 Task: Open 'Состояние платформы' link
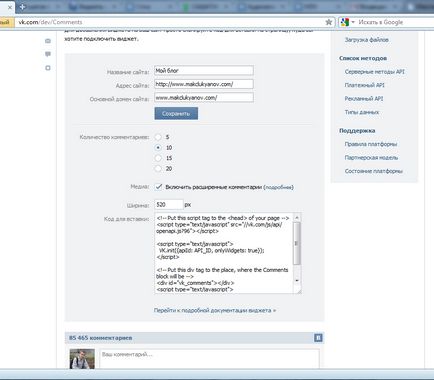coord(374,171)
